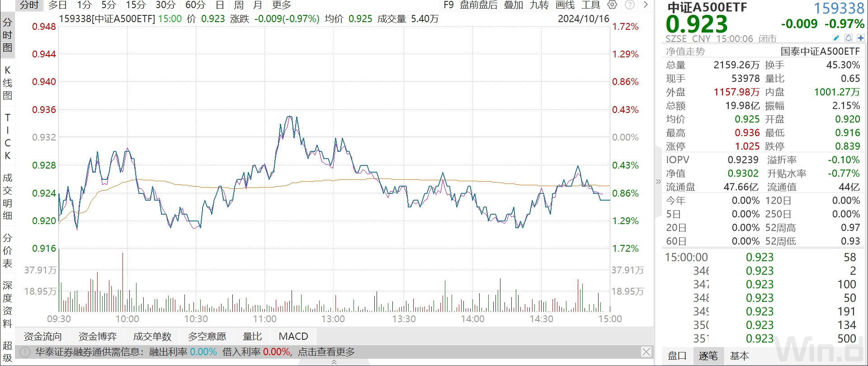The image size is (868, 366).
Task: Click 溢折率 value -0.10%
Action: [844, 160]
